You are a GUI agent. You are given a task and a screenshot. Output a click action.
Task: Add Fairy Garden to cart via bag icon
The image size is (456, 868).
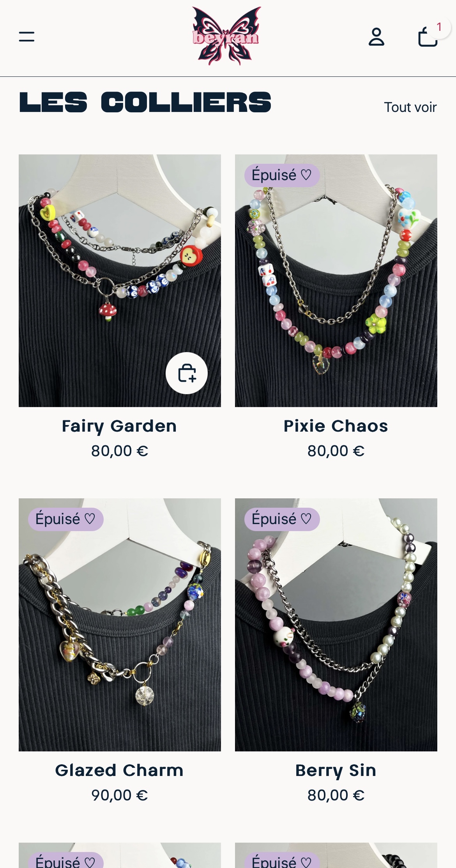187,373
